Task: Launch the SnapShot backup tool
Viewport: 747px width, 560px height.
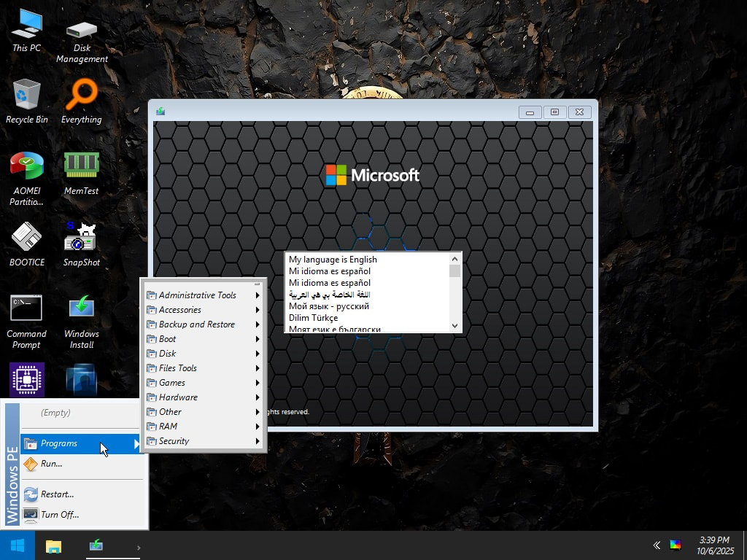Action: (80, 237)
